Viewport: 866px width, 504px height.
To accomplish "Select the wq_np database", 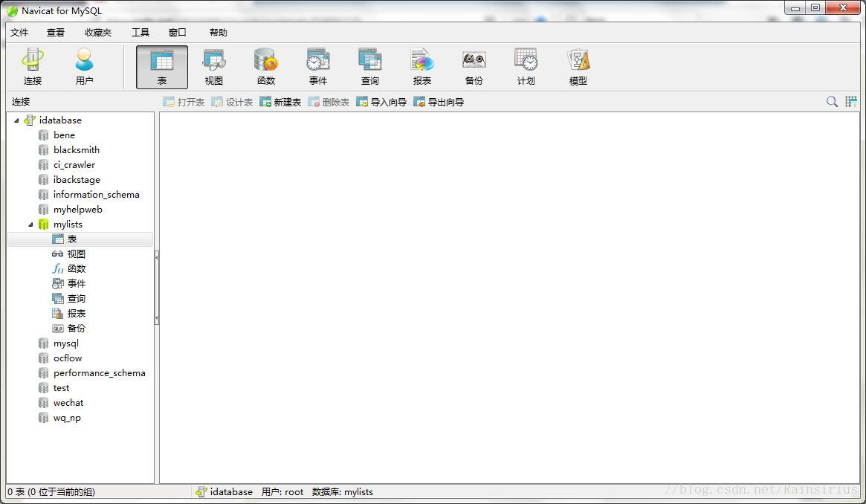I will tap(67, 418).
